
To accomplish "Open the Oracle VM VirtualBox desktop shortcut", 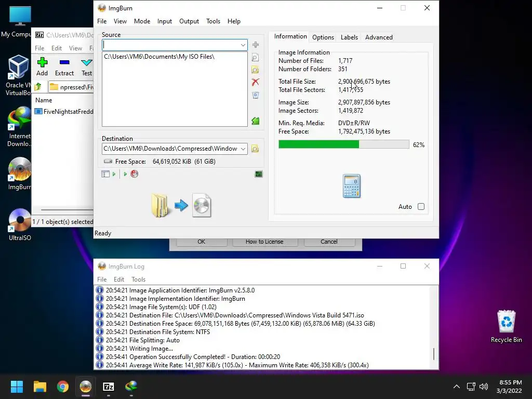I will (x=18, y=75).
